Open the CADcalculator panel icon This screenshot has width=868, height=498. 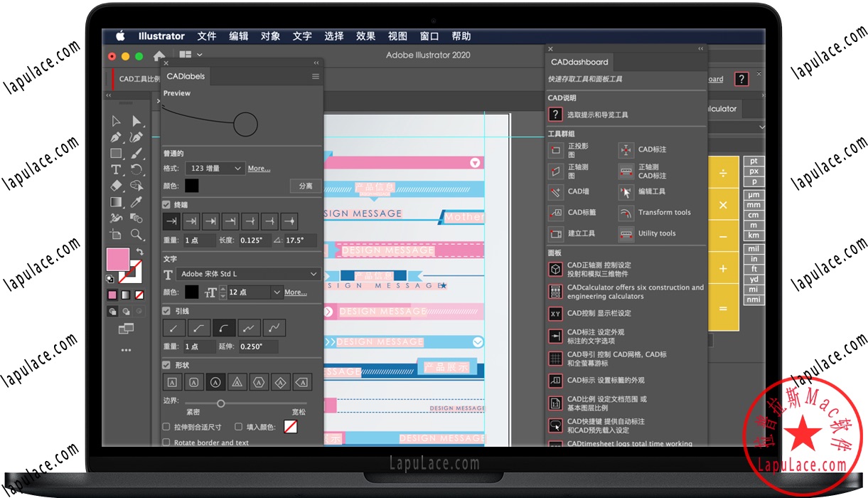point(556,291)
